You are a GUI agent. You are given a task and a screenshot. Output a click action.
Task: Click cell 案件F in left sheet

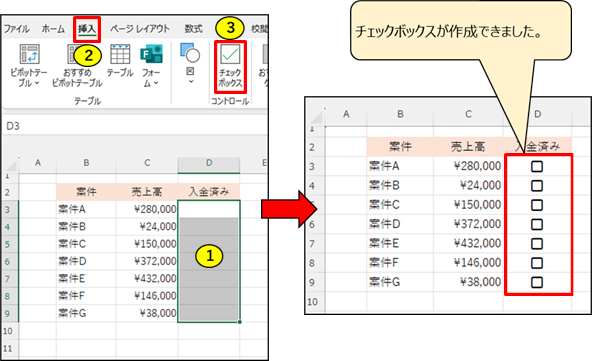pos(86,296)
